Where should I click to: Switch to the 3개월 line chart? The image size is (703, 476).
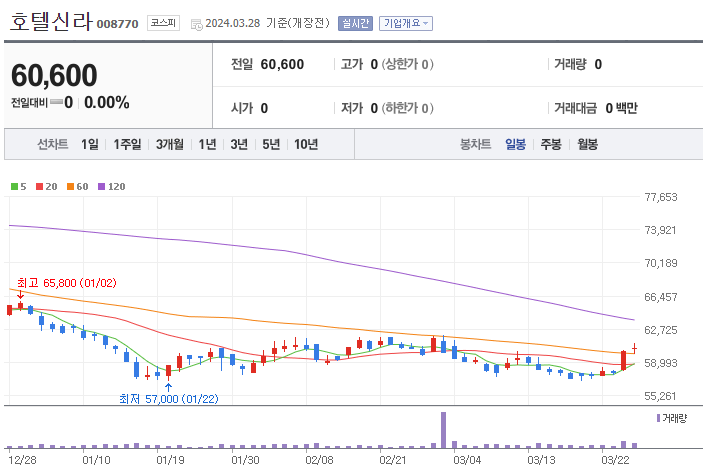(170, 144)
